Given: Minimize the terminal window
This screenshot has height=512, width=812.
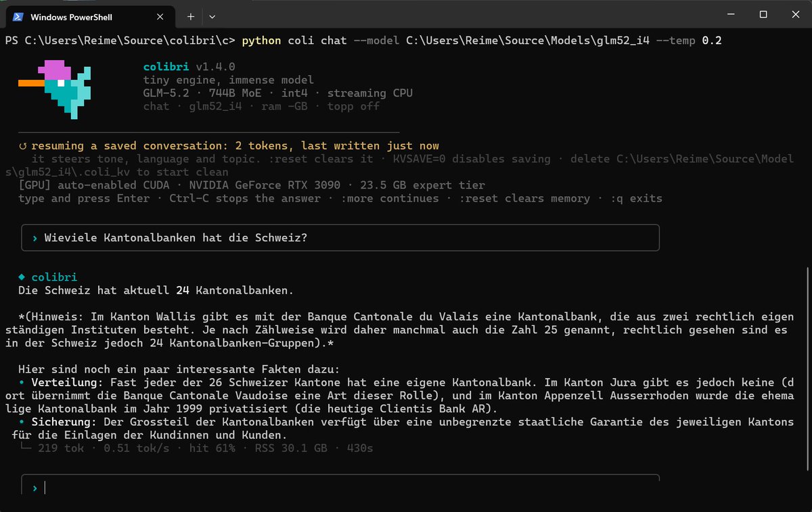Looking at the screenshot, I should 731,14.
